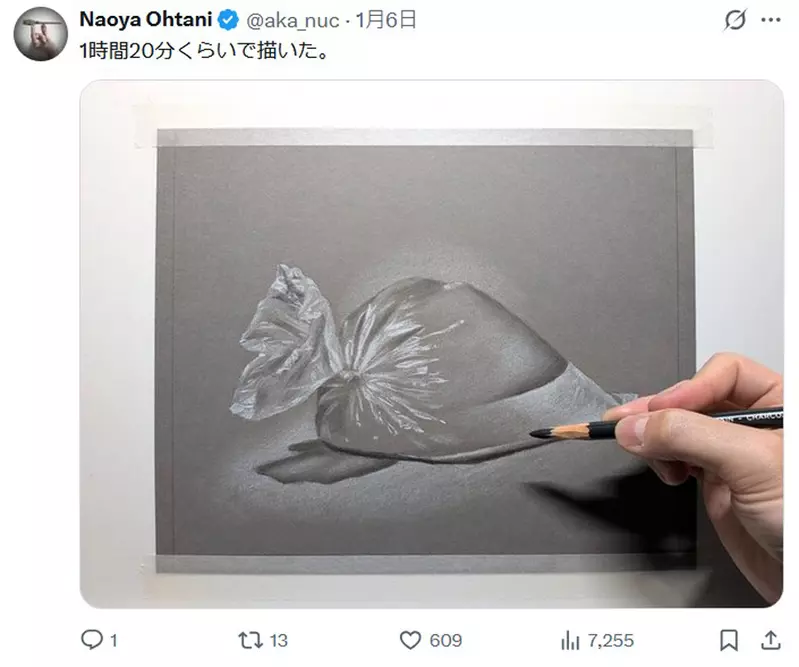The image size is (799, 667).
Task: Open view analytics bar chart icon
Action: coord(571,640)
